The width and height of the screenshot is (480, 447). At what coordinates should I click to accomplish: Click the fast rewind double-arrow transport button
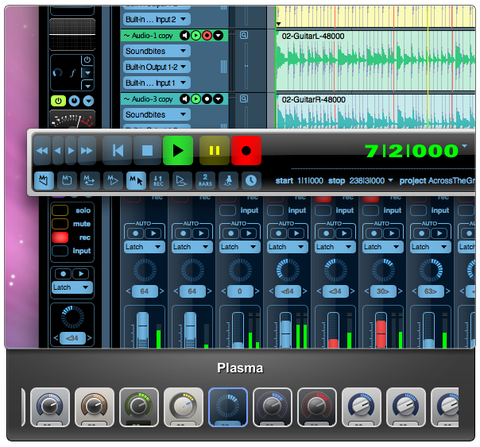[x=42, y=151]
